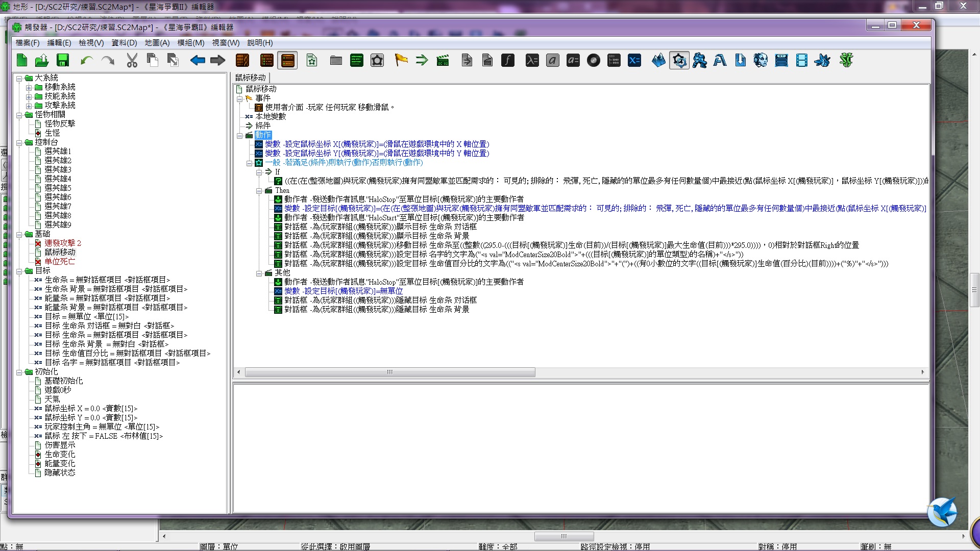Viewport: 980px width, 551px height.
Task: Click the black vinyl record icon
Action: [594, 60]
